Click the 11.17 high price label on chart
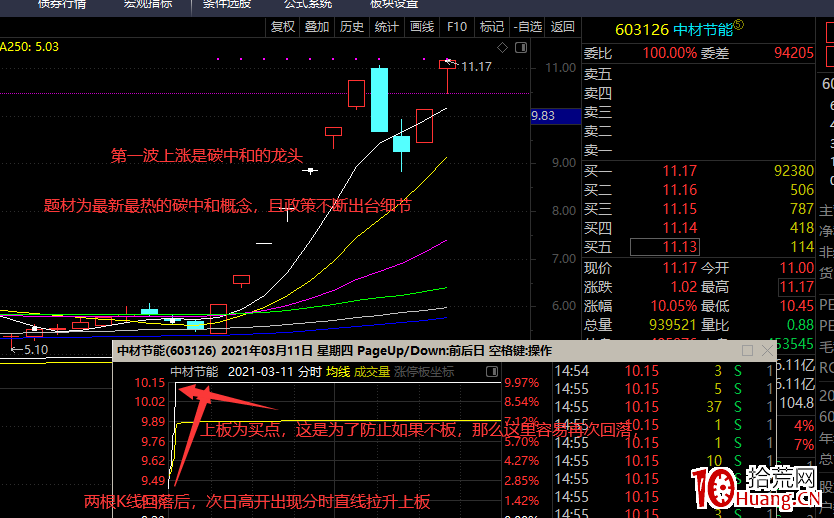This screenshot has width=834, height=518. click(x=476, y=66)
